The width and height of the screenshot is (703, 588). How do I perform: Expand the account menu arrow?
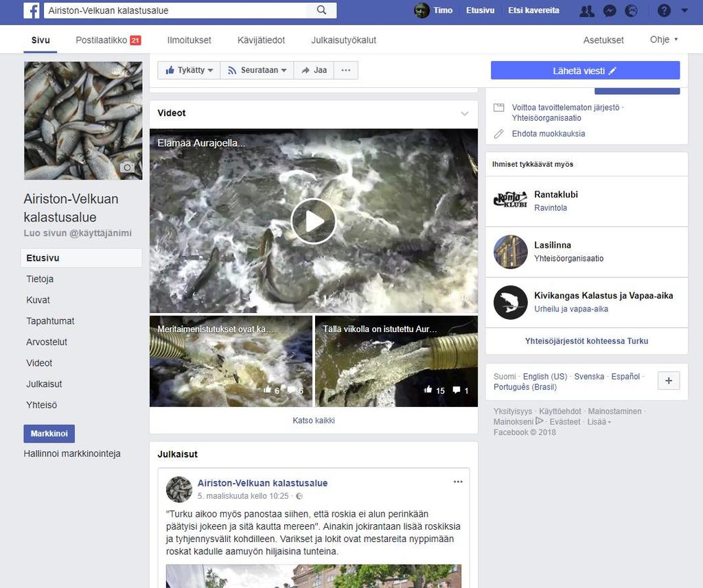(x=684, y=10)
